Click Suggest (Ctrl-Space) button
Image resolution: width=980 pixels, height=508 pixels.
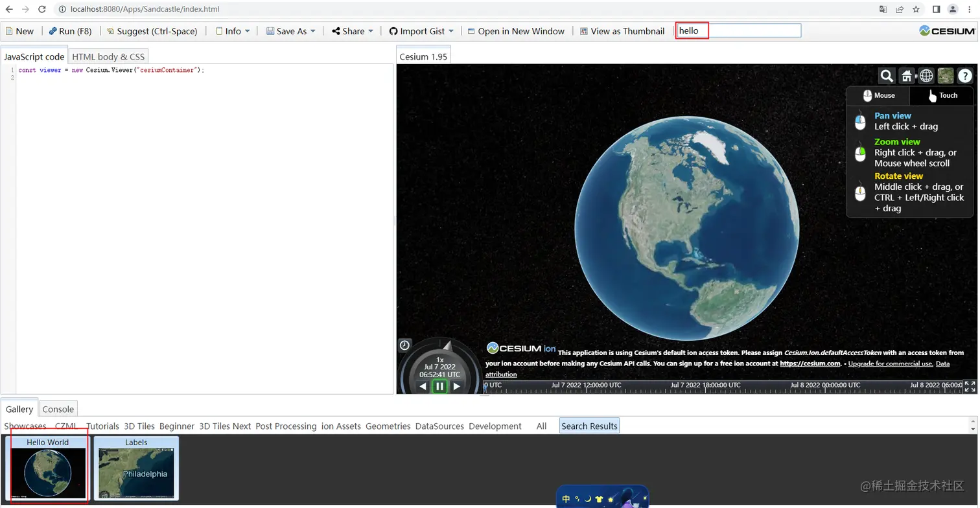pyautogui.click(x=152, y=31)
